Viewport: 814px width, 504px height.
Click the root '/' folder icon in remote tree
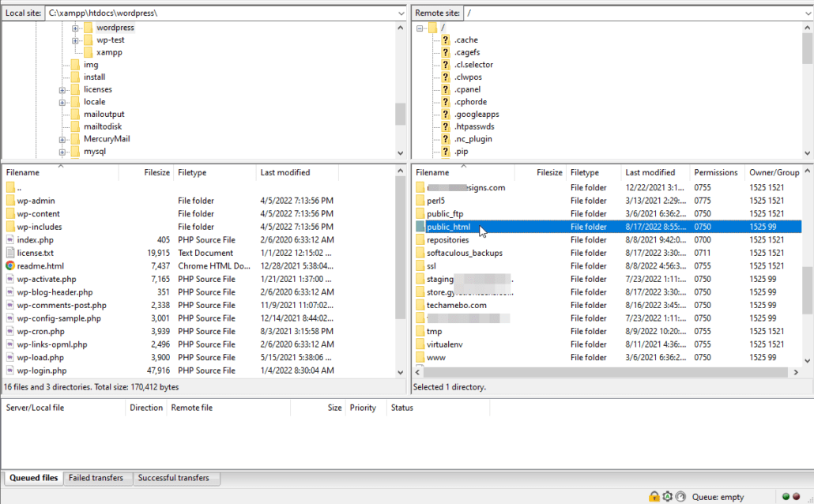coord(433,28)
